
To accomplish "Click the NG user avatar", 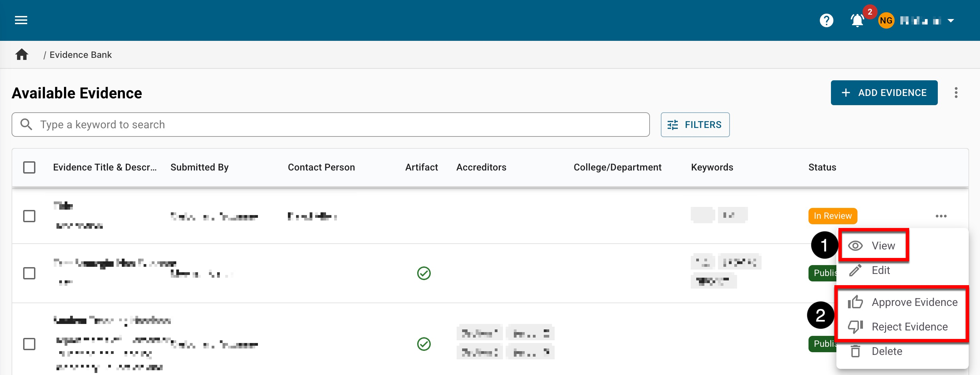I will coord(886,20).
